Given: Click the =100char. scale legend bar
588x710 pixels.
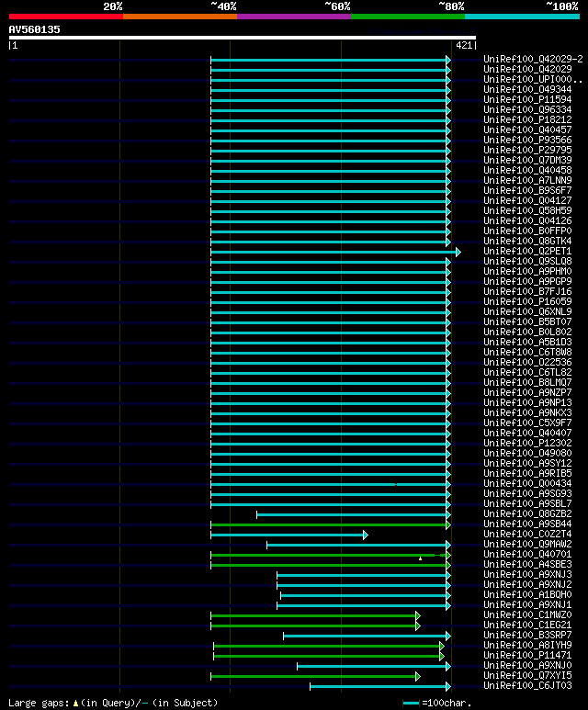Looking at the screenshot, I should 411,703.
